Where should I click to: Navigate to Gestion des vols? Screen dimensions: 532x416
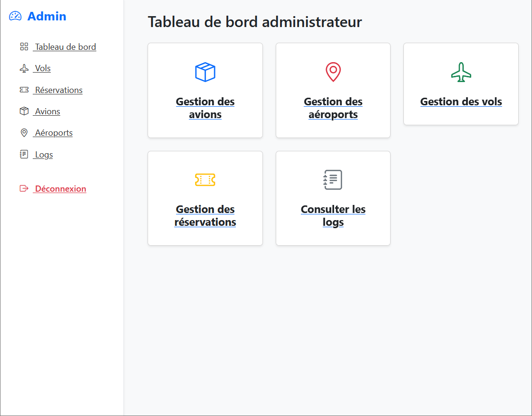(461, 102)
